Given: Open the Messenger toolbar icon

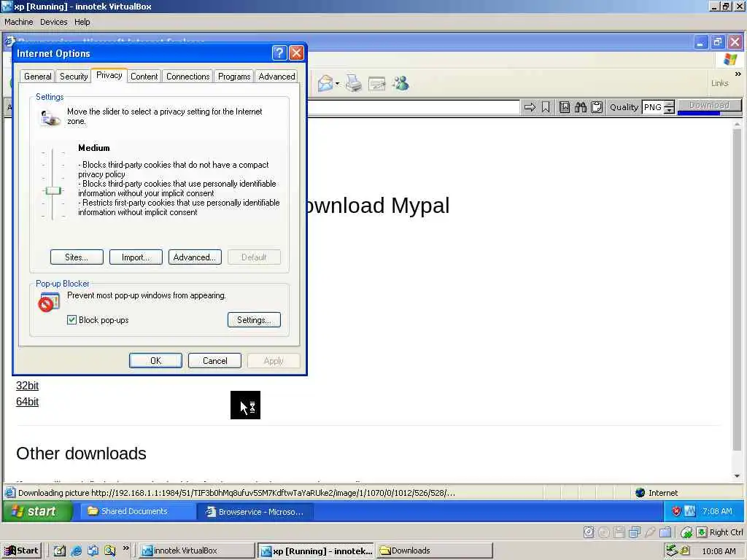Looking at the screenshot, I should (400, 83).
